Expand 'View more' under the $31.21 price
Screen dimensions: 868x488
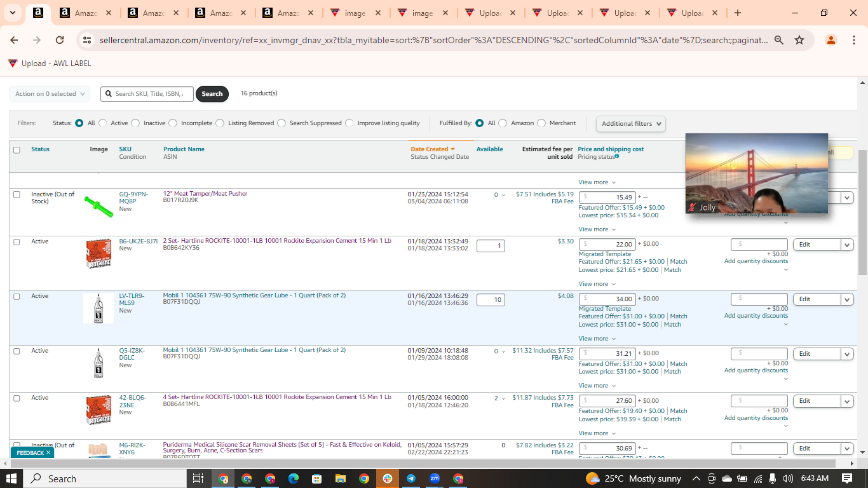point(597,386)
